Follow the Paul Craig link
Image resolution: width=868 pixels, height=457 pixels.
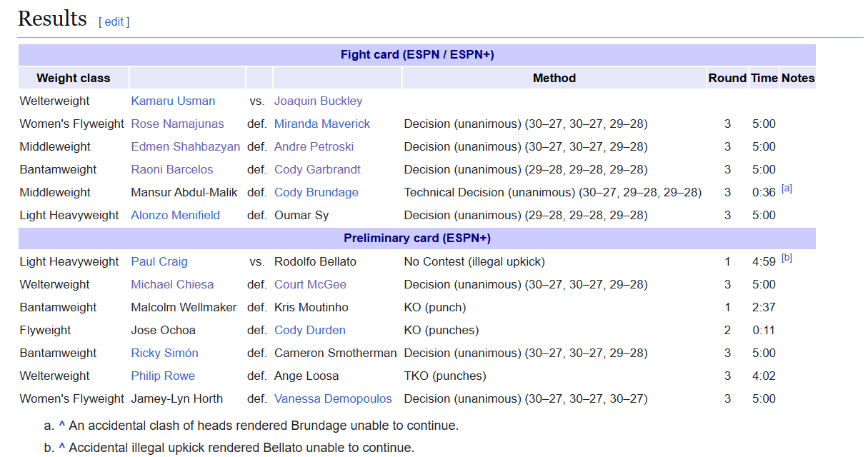(x=159, y=261)
